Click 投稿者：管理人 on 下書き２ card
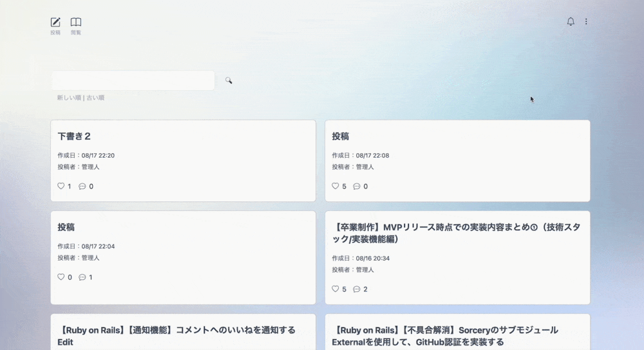644x350 pixels. pyautogui.click(x=79, y=167)
